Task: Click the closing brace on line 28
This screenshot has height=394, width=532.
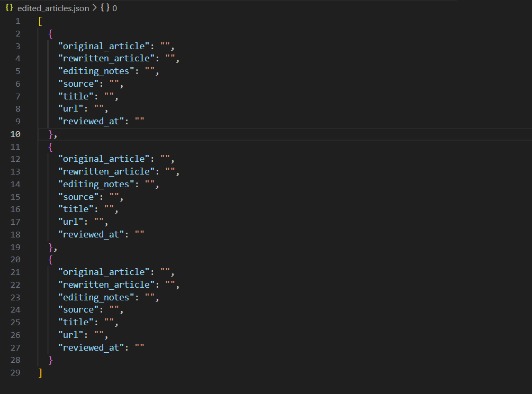Action: (x=50, y=360)
